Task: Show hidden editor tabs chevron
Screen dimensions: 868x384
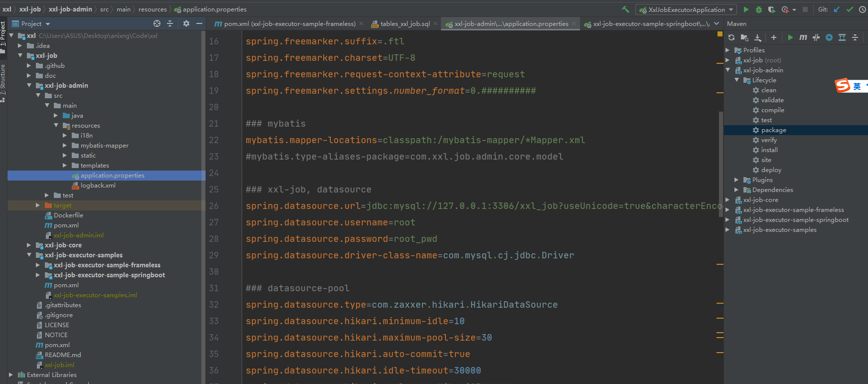Action: (x=717, y=23)
